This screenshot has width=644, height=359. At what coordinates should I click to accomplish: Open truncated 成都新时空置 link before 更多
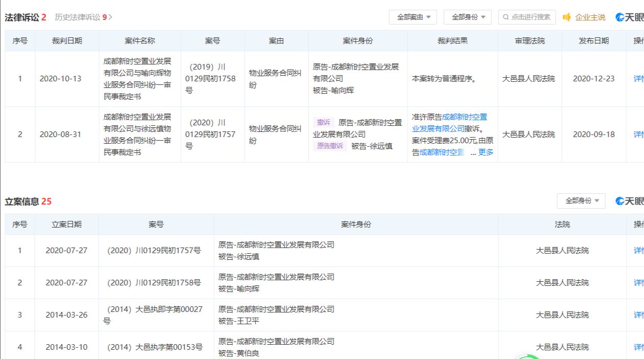[x=442, y=152]
